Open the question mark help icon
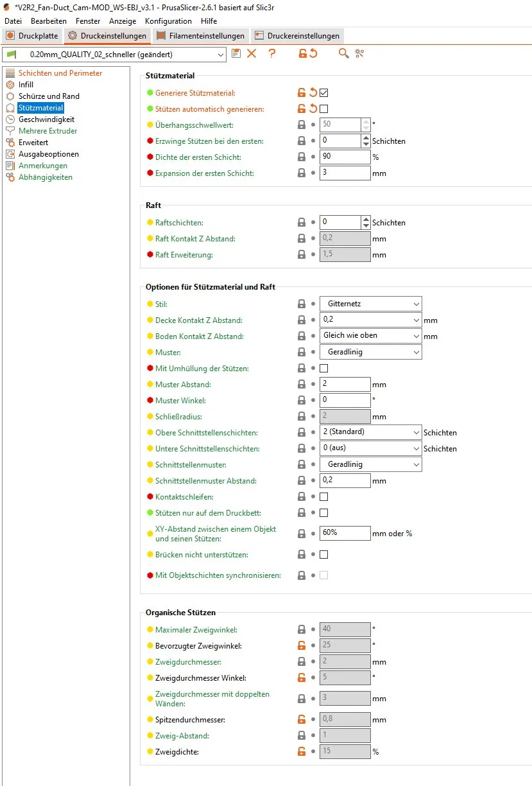532x786 pixels. click(x=272, y=54)
